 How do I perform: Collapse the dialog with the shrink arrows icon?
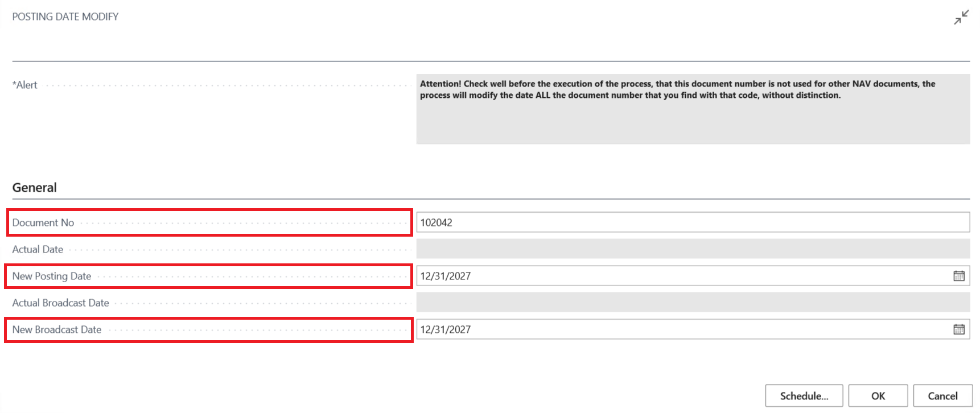tap(961, 17)
